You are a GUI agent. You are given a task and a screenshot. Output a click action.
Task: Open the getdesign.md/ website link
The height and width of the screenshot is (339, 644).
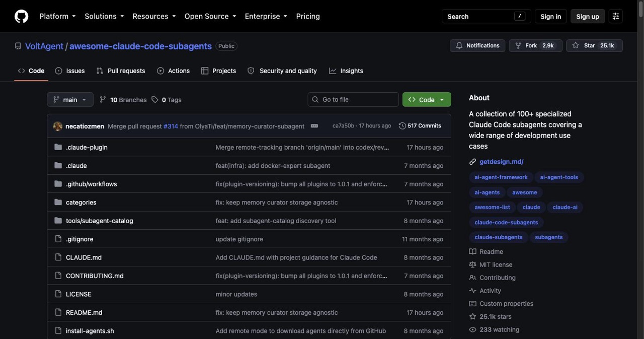click(x=502, y=162)
